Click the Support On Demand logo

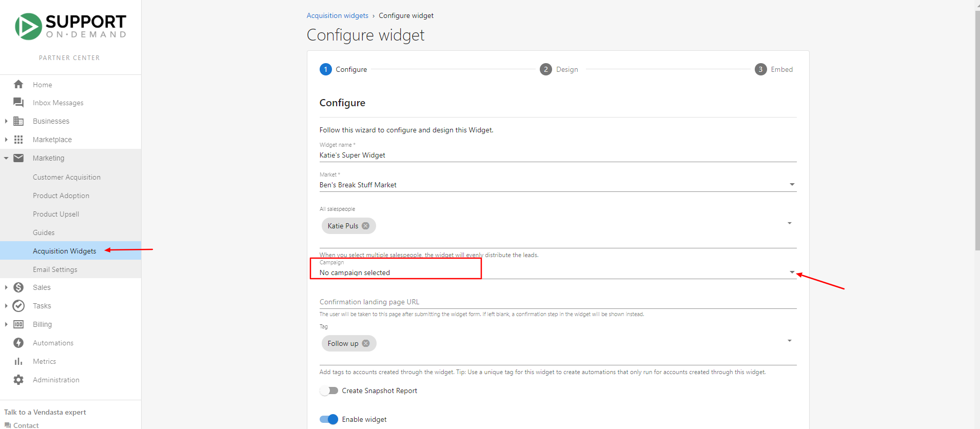pos(71,27)
